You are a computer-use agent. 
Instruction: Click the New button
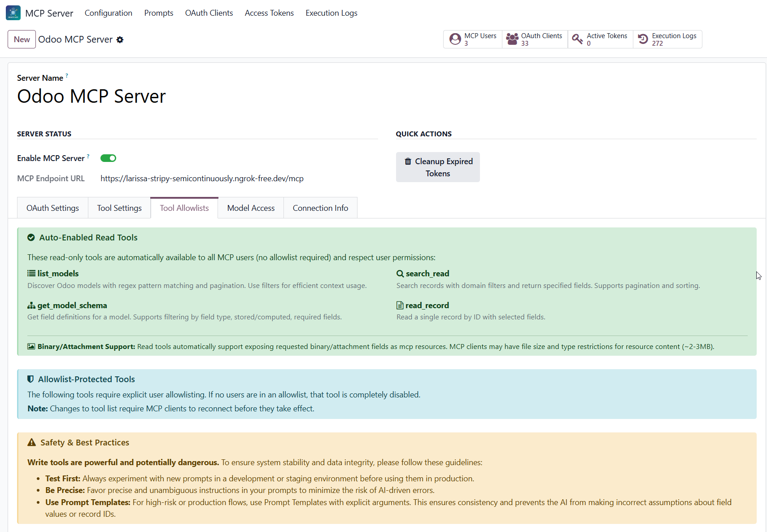22,39
